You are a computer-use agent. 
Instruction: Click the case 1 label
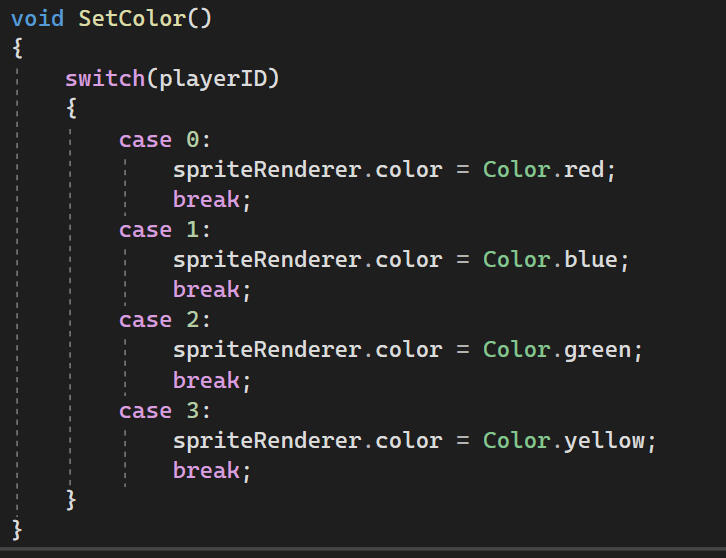tap(159, 230)
